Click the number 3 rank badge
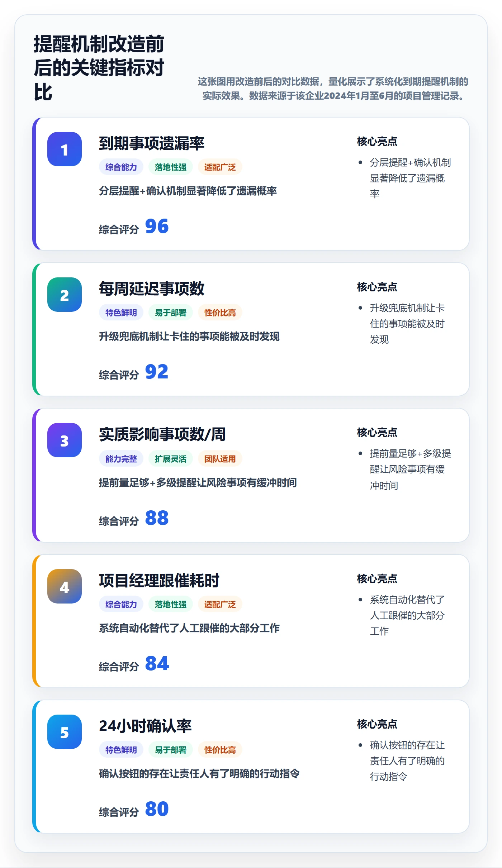The image size is (502, 868). point(65,440)
